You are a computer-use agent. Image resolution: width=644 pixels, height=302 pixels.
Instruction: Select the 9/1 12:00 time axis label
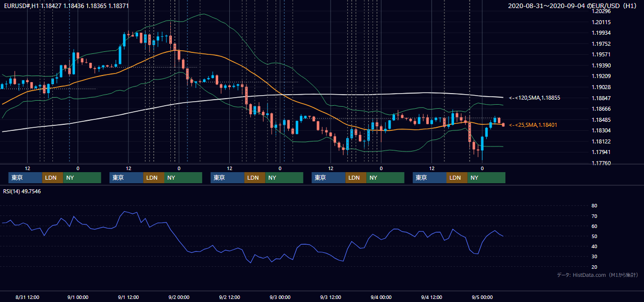[x=128, y=297]
